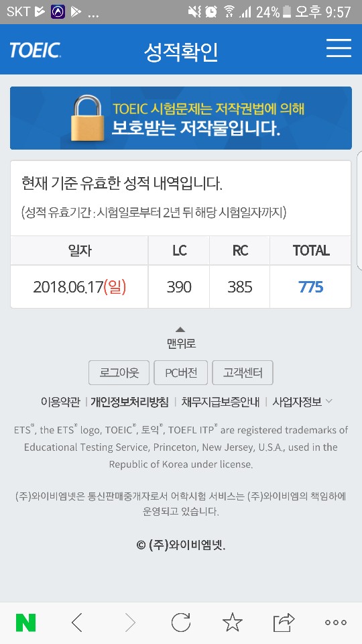
Task: Expand the 사업자정보 dropdown
Action: (x=302, y=402)
